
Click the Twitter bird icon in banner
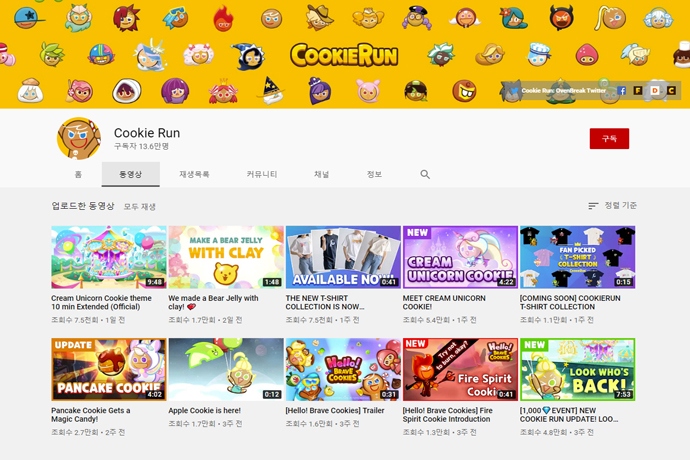tap(513, 90)
